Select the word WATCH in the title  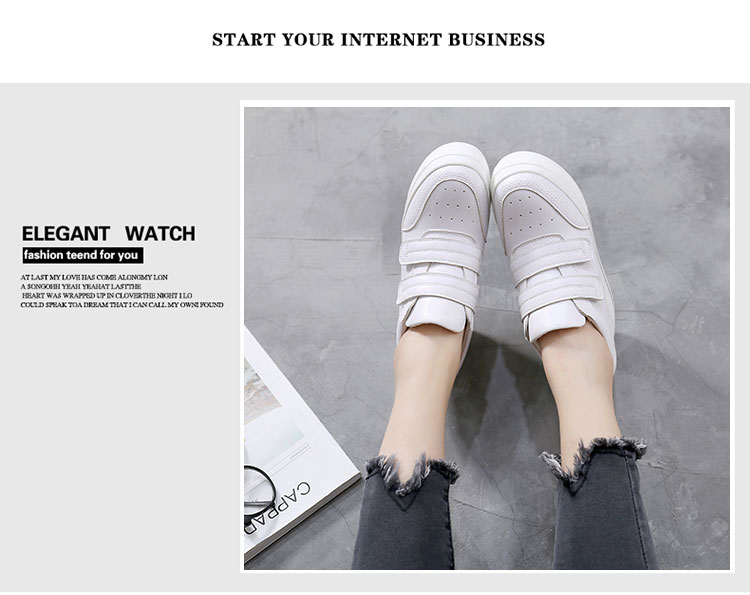coord(160,234)
